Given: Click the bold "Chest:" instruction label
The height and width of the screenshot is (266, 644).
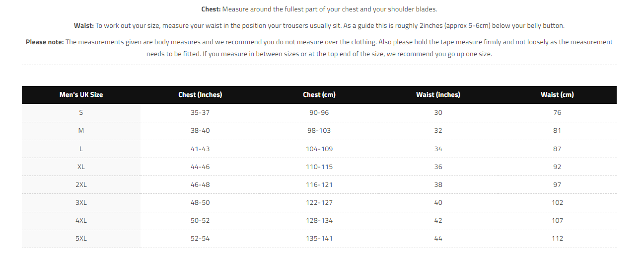Looking at the screenshot, I should pyautogui.click(x=211, y=9).
